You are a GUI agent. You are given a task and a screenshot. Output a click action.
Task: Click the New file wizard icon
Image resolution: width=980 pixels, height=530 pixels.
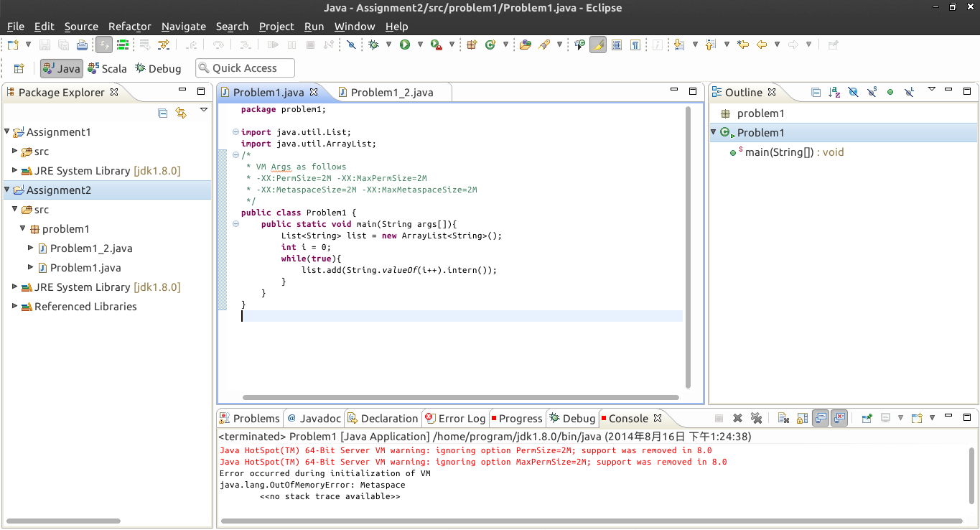pyautogui.click(x=13, y=45)
